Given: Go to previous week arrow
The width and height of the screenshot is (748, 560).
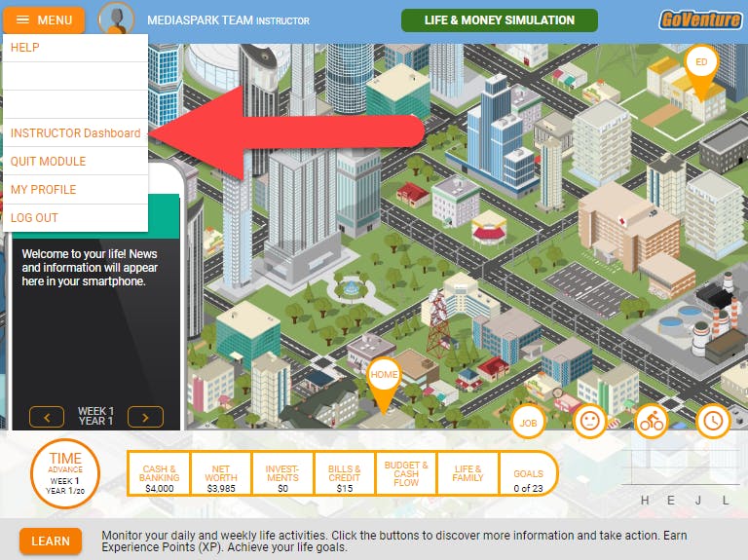Looking at the screenshot, I should pos(47,417).
